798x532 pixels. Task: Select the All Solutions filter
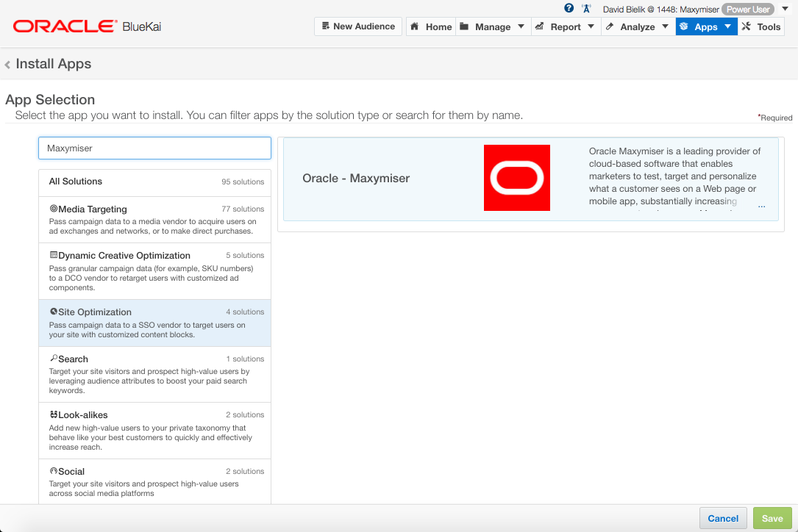pos(154,182)
